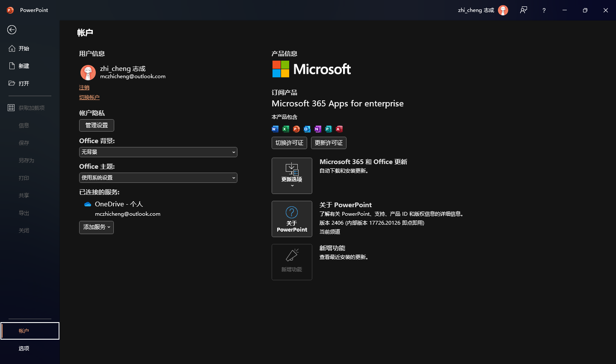The image size is (616, 364).
Task: Click 获取加载项 in the sidebar
Action: point(30,108)
